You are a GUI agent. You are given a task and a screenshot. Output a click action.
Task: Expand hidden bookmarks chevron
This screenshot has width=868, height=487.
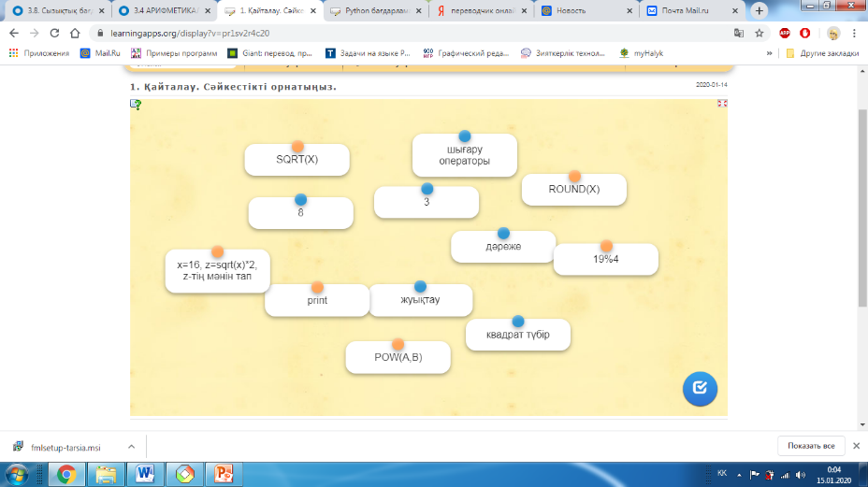pos(769,53)
